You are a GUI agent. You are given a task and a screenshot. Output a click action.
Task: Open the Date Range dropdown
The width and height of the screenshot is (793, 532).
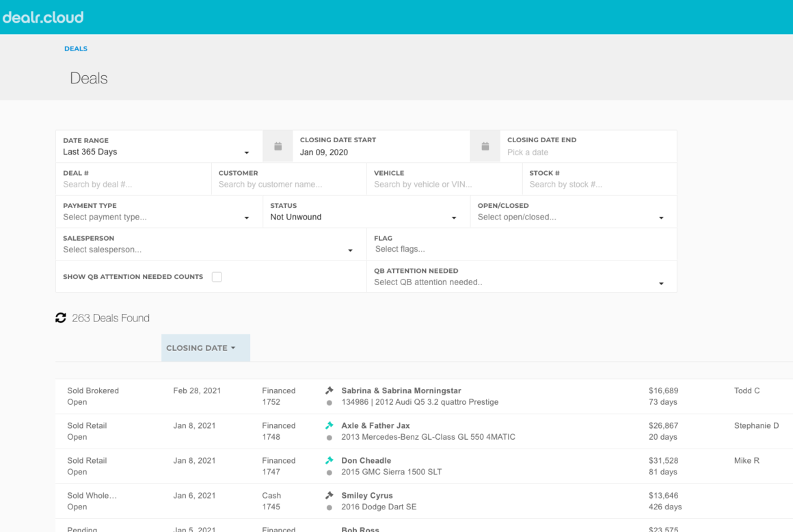(159, 146)
